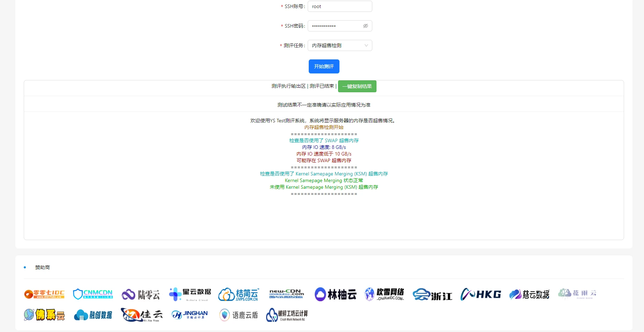Viewport: 644px width, 332px height.
Task: Focus the SSH账号 input field
Action: point(339,6)
